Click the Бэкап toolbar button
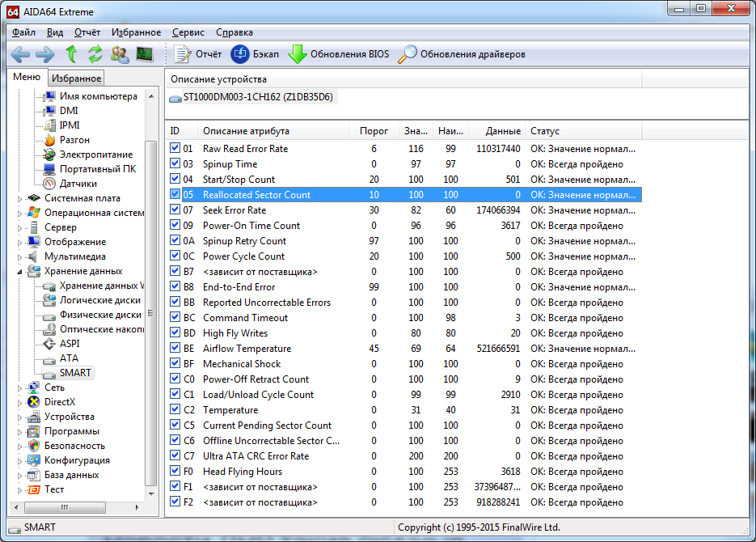 255,54
